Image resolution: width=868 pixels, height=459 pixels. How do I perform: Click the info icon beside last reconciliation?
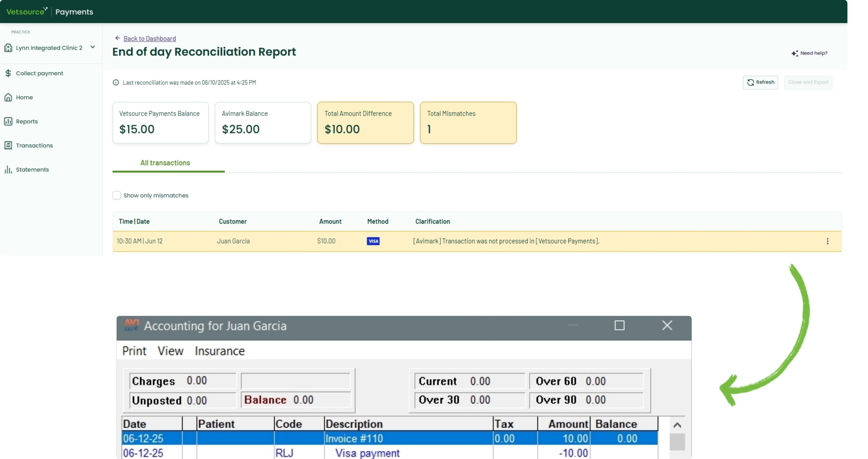(116, 82)
